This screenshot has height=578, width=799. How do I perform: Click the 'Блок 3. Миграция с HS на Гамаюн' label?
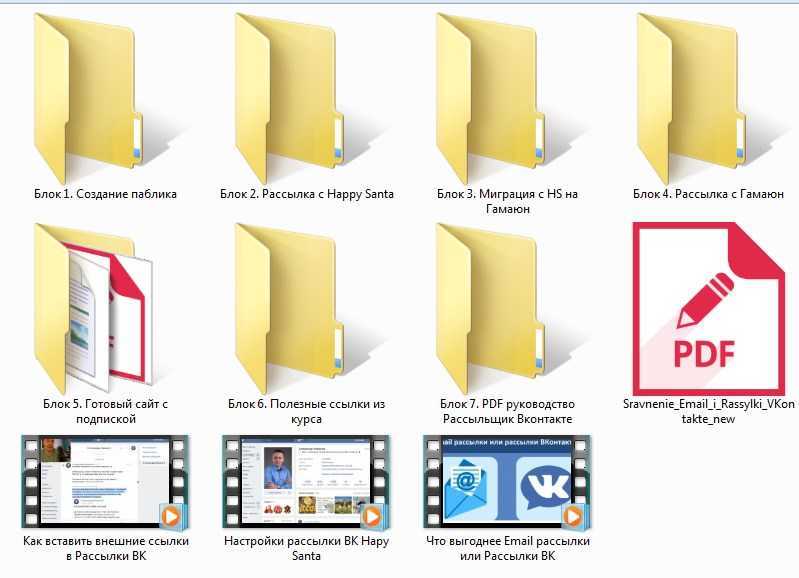click(508, 201)
